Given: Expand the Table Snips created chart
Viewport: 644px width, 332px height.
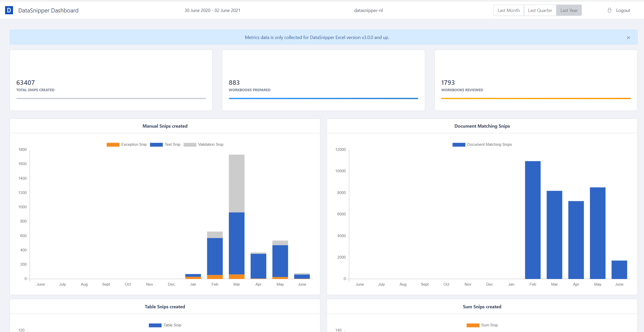Looking at the screenshot, I should [165, 306].
